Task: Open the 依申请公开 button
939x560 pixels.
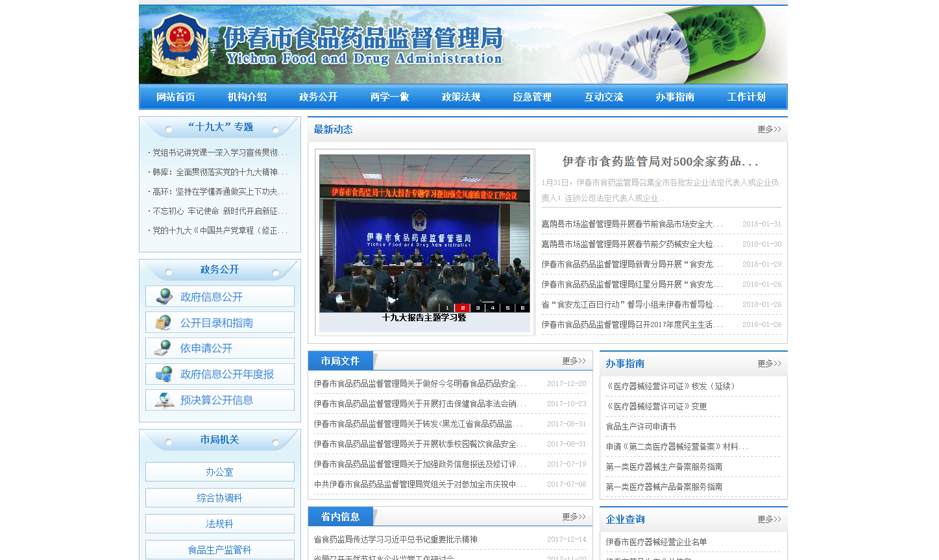Action: point(220,348)
